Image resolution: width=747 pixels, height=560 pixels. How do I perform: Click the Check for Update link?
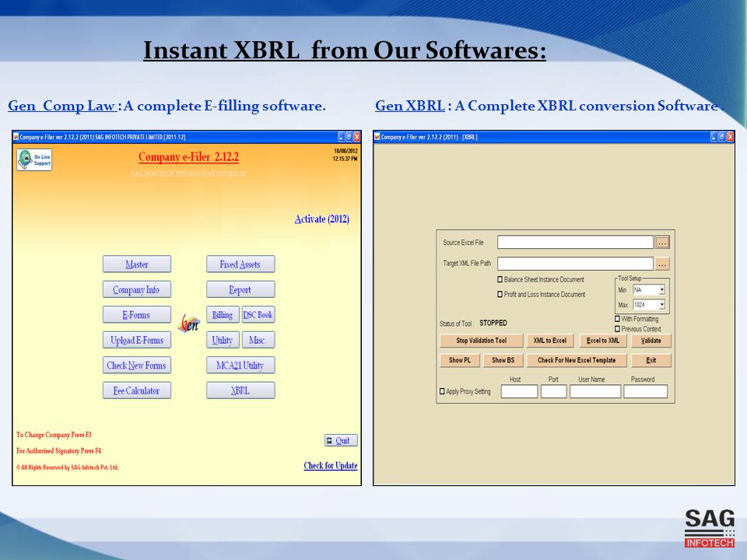pos(331,465)
